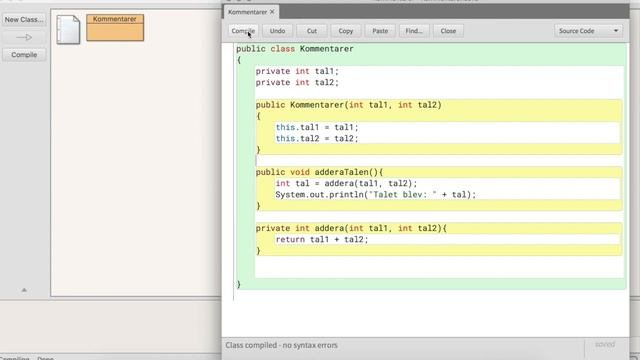Click the line 'this.tal2 = tal2;'
The height and width of the screenshot is (360, 640).
317,139
